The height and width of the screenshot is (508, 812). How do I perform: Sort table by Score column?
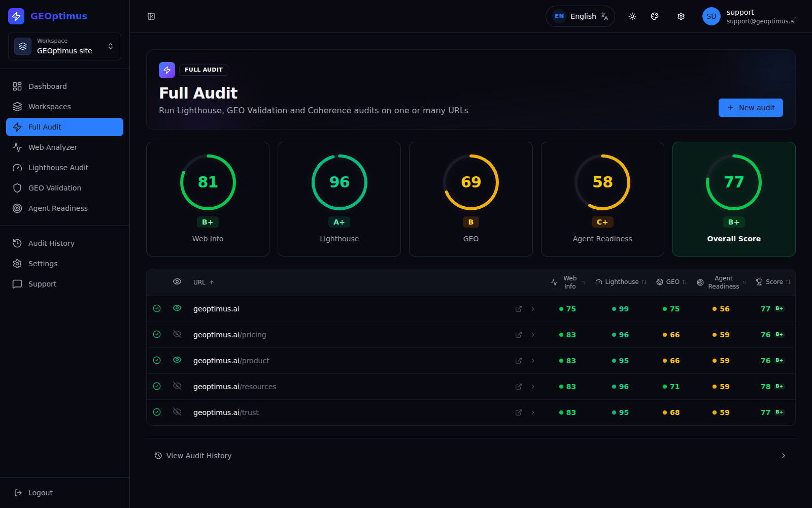pos(773,282)
